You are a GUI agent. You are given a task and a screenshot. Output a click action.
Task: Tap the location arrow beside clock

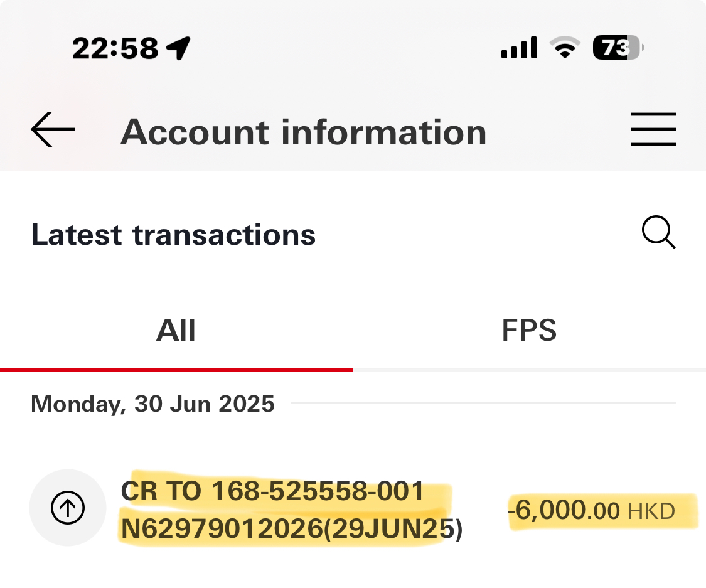(178, 48)
